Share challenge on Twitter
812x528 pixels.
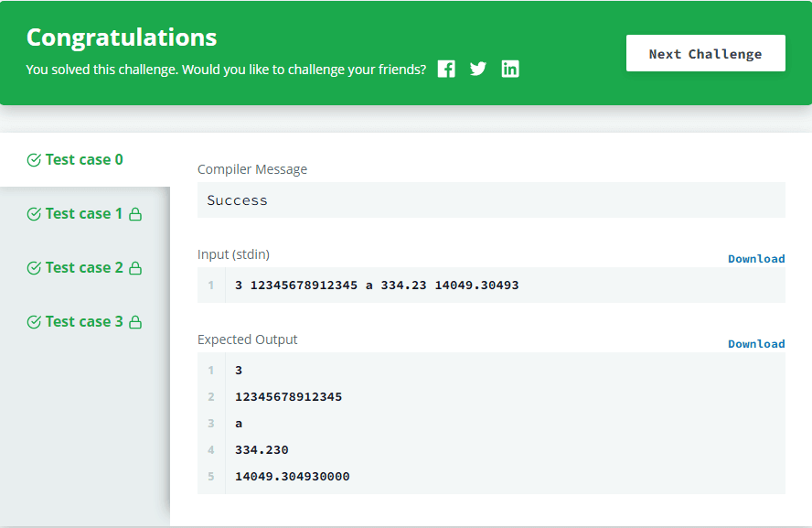tap(478, 69)
